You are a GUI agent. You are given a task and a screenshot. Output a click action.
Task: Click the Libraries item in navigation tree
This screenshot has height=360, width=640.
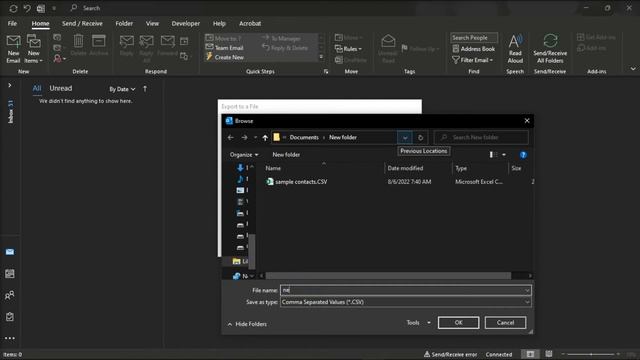[x=240, y=261]
